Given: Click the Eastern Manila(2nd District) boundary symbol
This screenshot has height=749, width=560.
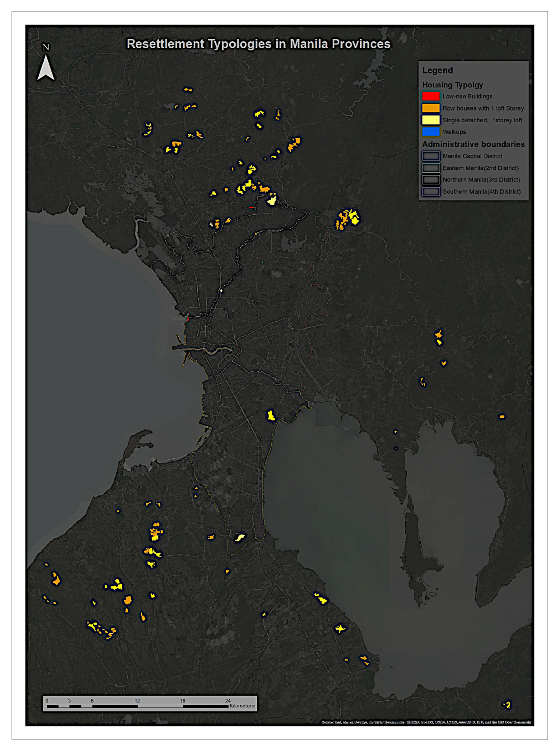Looking at the screenshot, I should (431, 168).
